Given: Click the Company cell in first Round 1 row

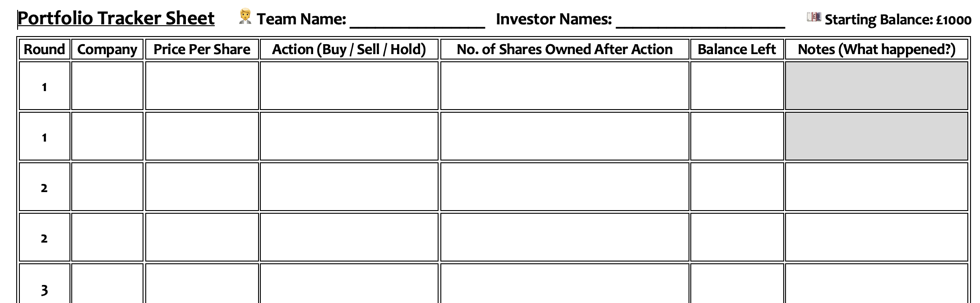Looking at the screenshot, I should click(107, 86).
